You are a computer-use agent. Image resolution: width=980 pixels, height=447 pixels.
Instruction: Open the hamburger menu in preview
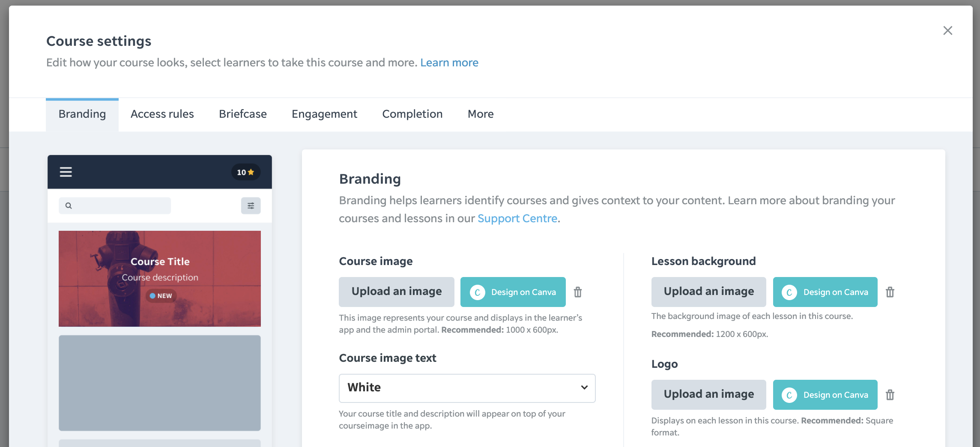pos(66,172)
